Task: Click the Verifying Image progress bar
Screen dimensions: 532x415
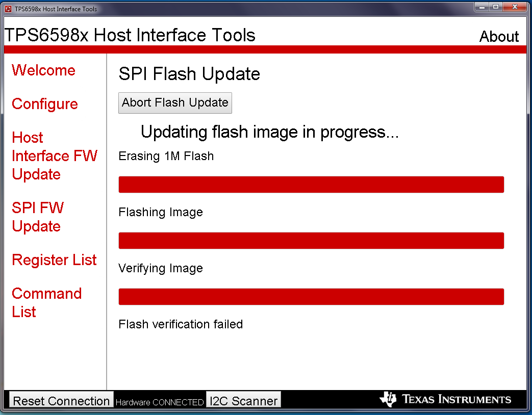Action: [311, 297]
